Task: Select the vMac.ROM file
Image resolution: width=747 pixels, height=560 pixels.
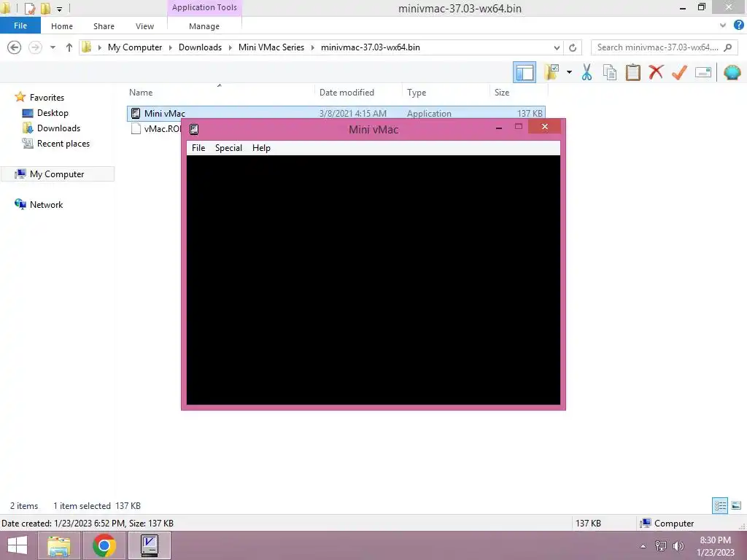Action: (157, 128)
